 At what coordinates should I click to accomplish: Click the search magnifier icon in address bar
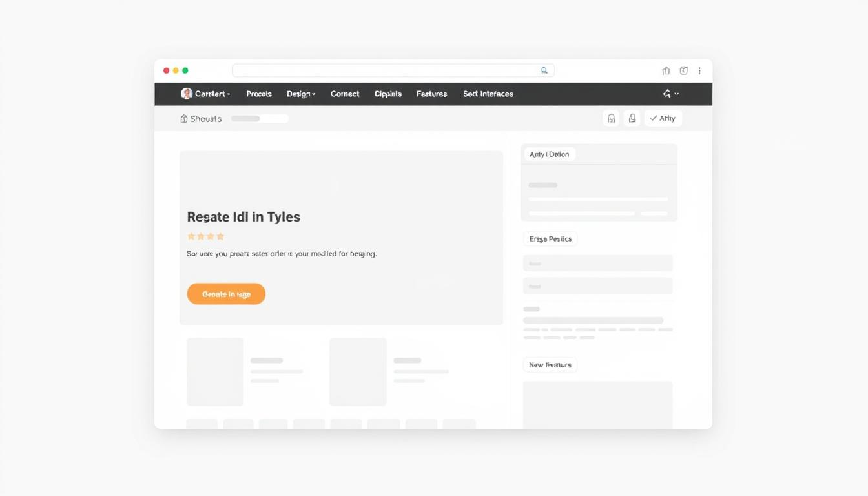coord(544,71)
